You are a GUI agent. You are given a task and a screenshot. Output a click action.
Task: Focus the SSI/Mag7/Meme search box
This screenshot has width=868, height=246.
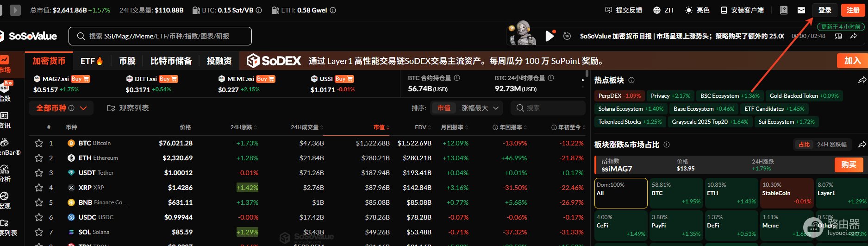[160, 36]
